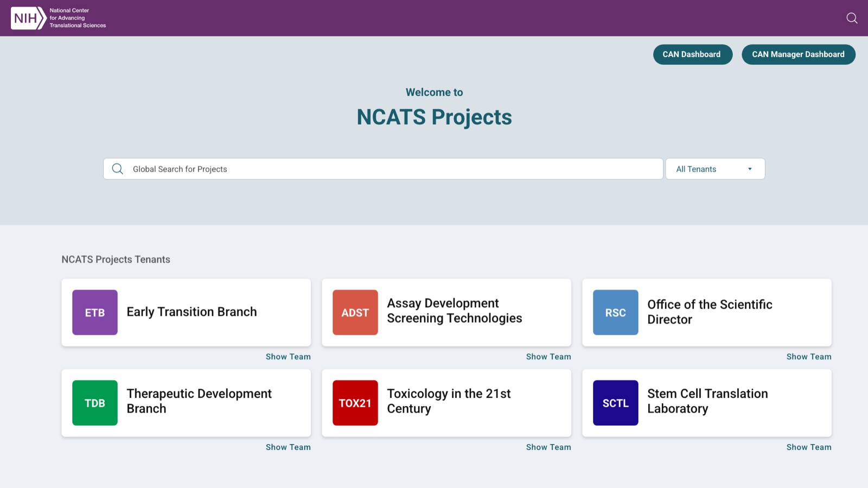Open Early Transition Branch tenant

pos(186,313)
